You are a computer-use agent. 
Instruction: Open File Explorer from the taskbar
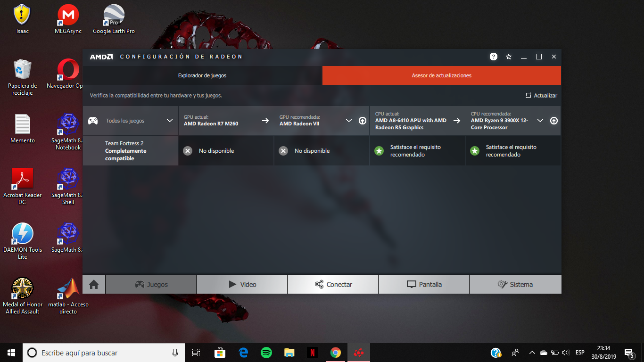click(289, 353)
